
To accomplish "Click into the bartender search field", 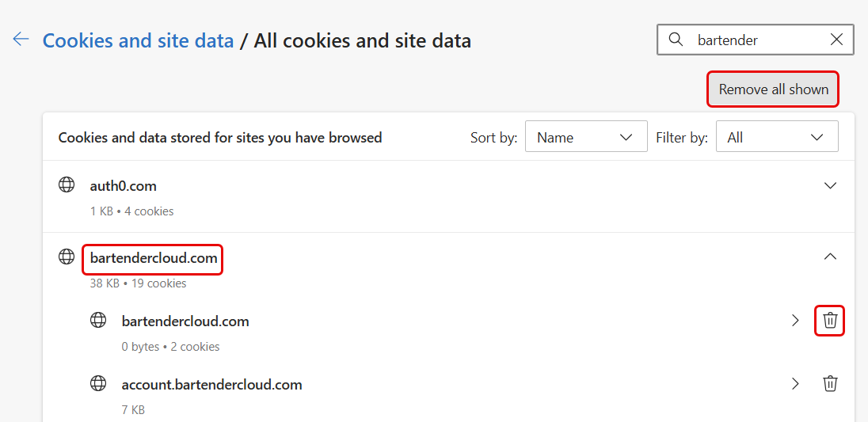I will click(755, 40).
